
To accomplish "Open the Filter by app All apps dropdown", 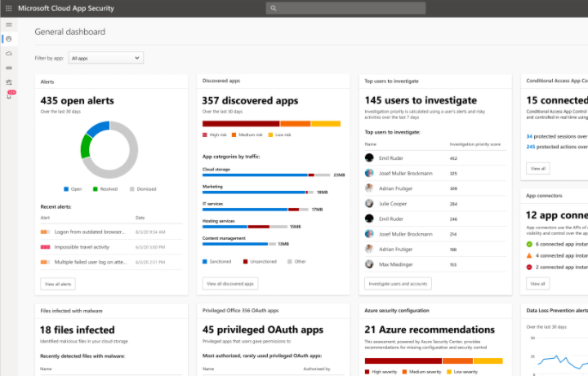I will [105, 58].
